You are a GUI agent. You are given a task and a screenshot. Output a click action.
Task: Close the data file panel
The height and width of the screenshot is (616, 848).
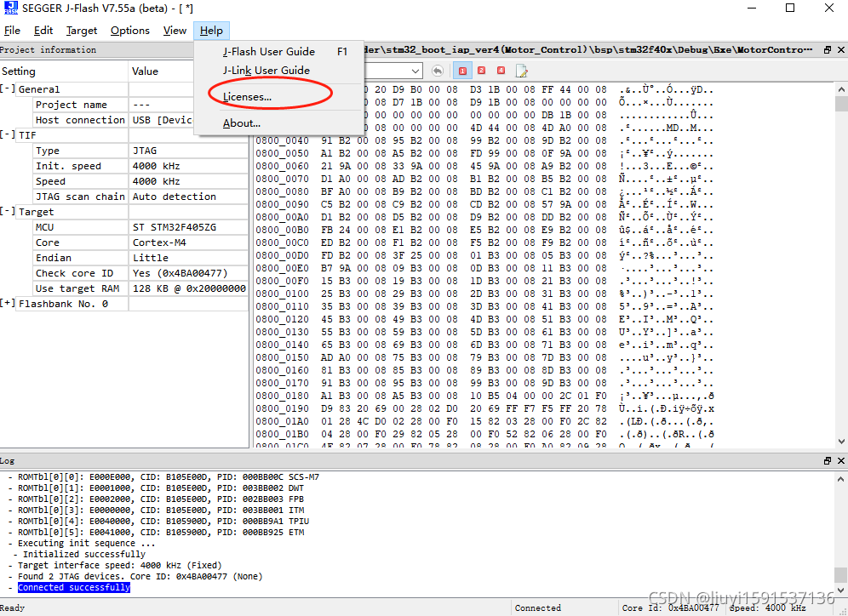[841, 49]
